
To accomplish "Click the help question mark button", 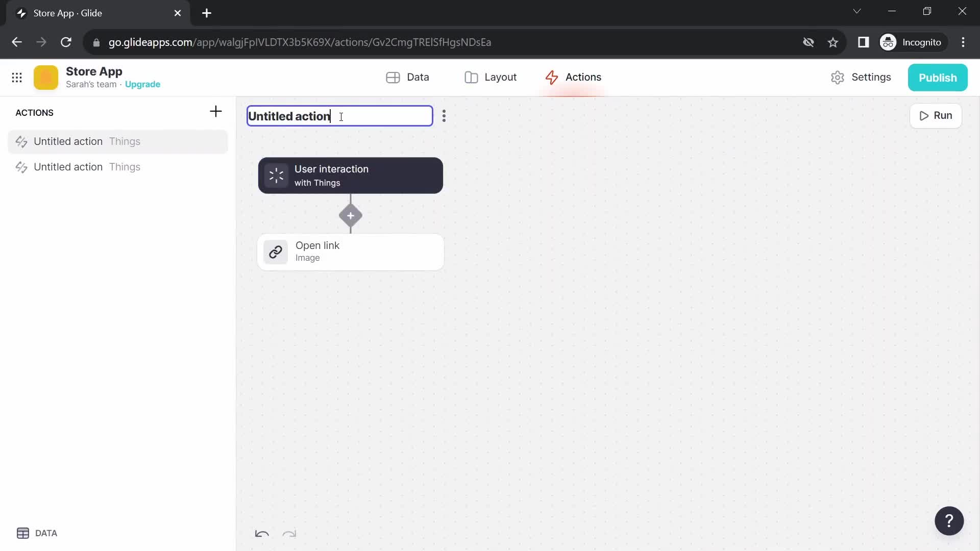I will (x=949, y=521).
